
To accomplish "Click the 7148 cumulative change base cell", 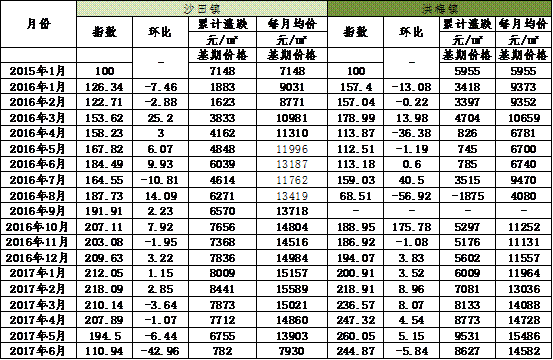I will [x=223, y=71].
